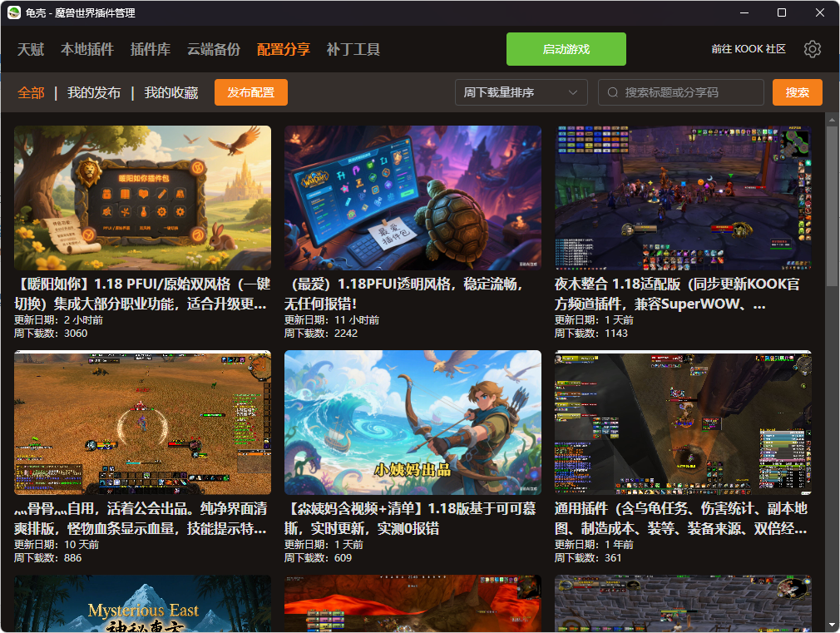
Task: Click magnifier icon in search box
Action: pyautogui.click(x=612, y=92)
